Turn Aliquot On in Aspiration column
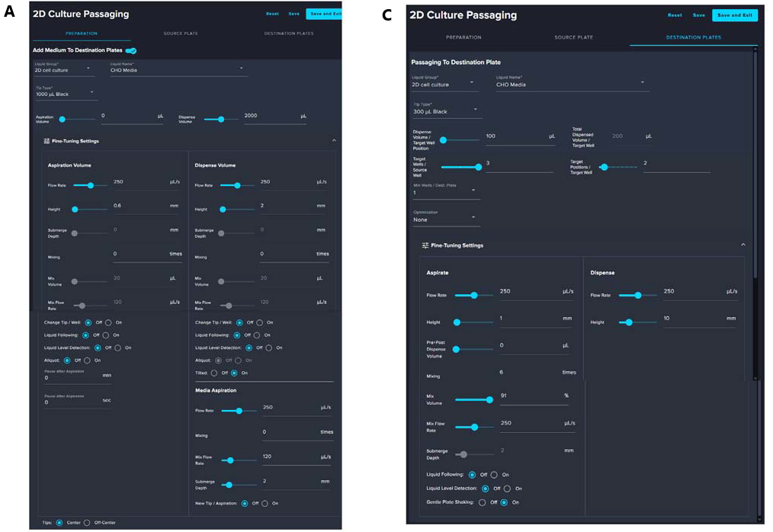The width and height of the screenshot is (773, 532). pyautogui.click(x=87, y=361)
